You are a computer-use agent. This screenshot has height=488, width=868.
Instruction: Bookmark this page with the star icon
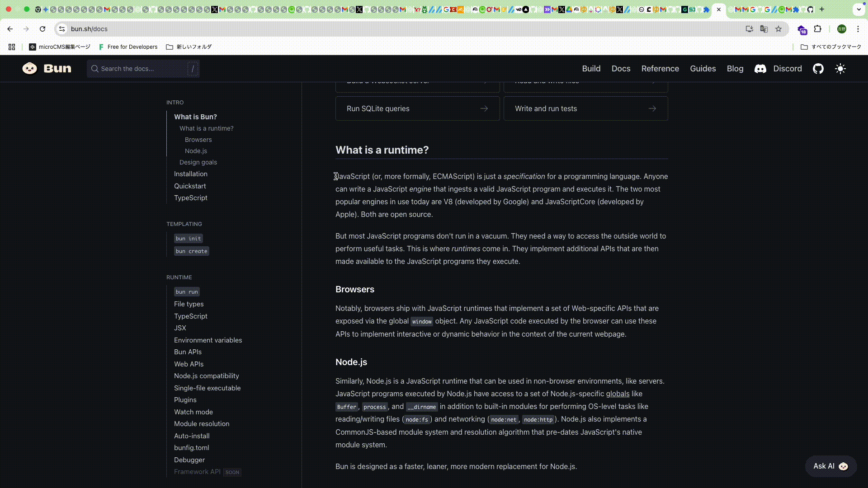pyautogui.click(x=778, y=29)
